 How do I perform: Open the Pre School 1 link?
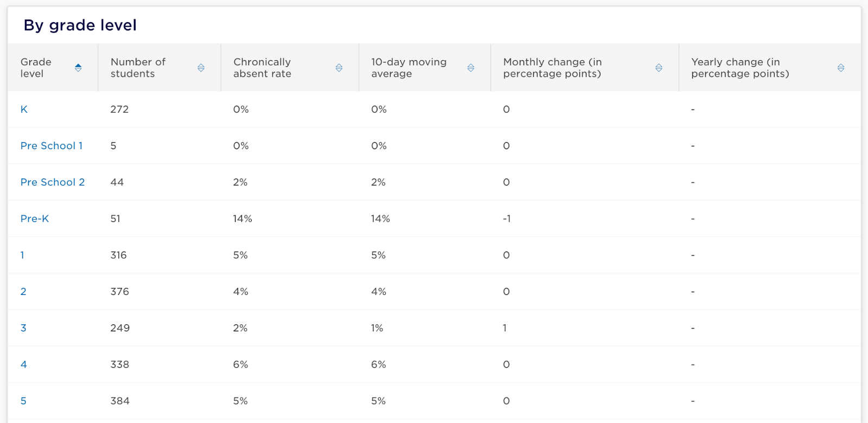pyautogui.click(x=52, y=146)
